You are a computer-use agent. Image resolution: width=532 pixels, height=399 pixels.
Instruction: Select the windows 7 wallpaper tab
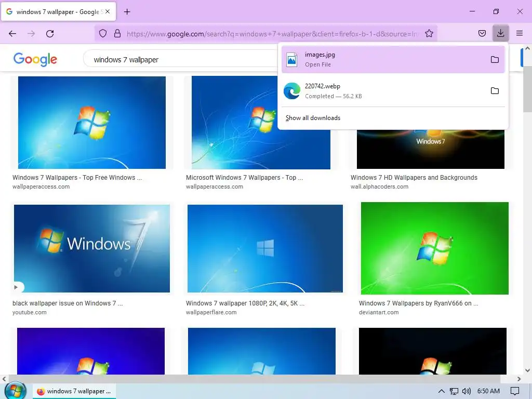[x=59, y=11]
